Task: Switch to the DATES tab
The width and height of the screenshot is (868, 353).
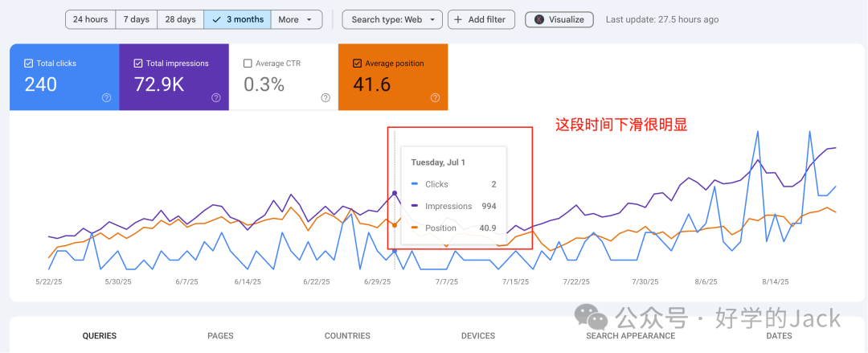Action: [x=779, y=335]
